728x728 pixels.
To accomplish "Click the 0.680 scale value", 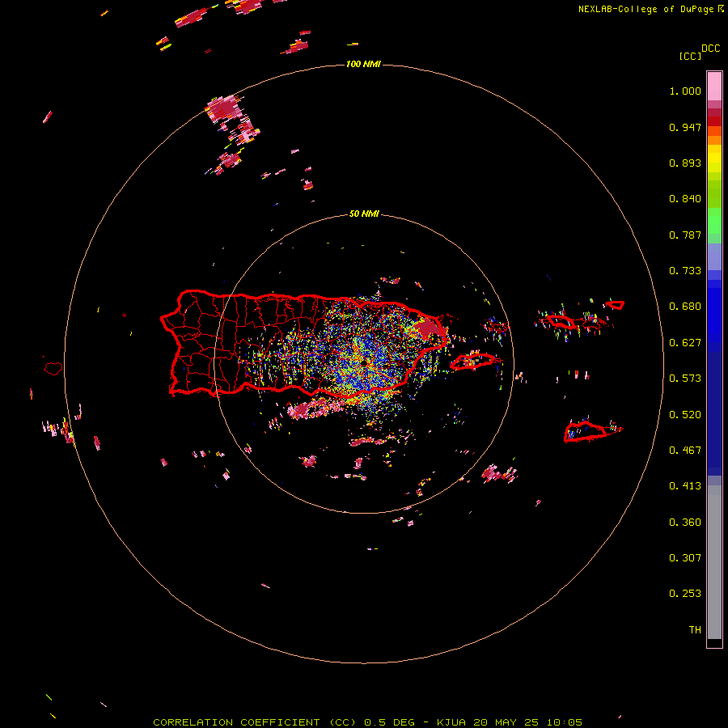I will tap(685, 307).
